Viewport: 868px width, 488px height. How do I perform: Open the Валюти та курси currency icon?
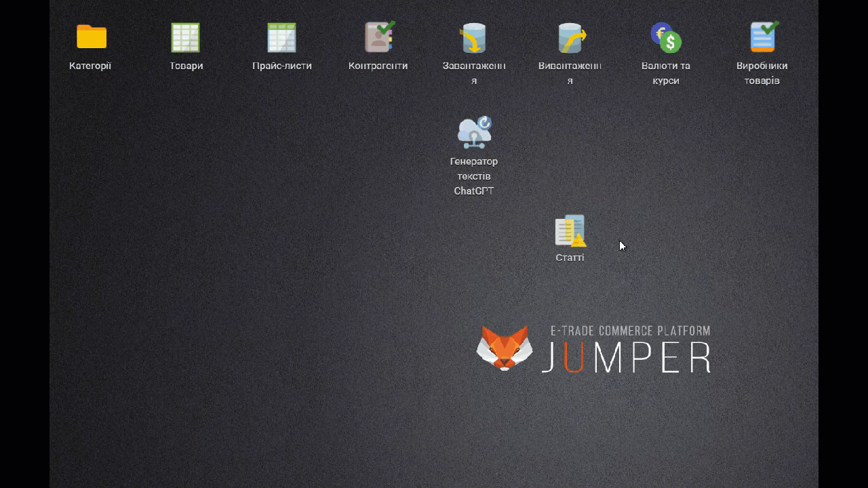(x=666, y=38)
